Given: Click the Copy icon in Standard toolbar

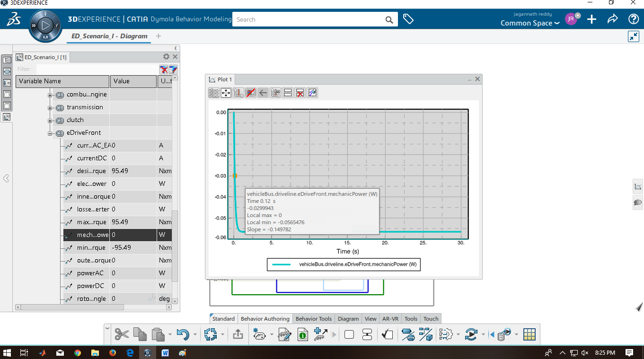Looking at the screenshot, I should [x=140, y=335].
